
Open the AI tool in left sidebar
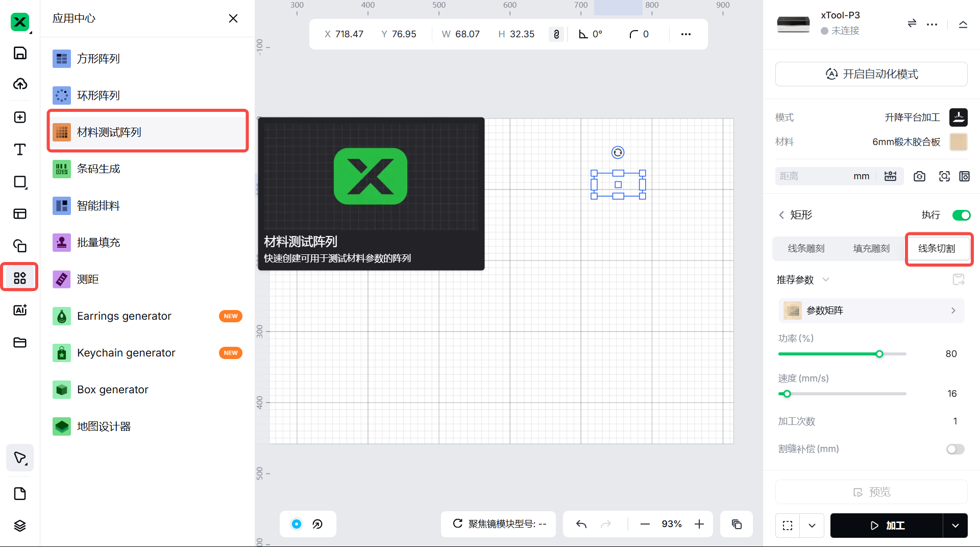20,310
